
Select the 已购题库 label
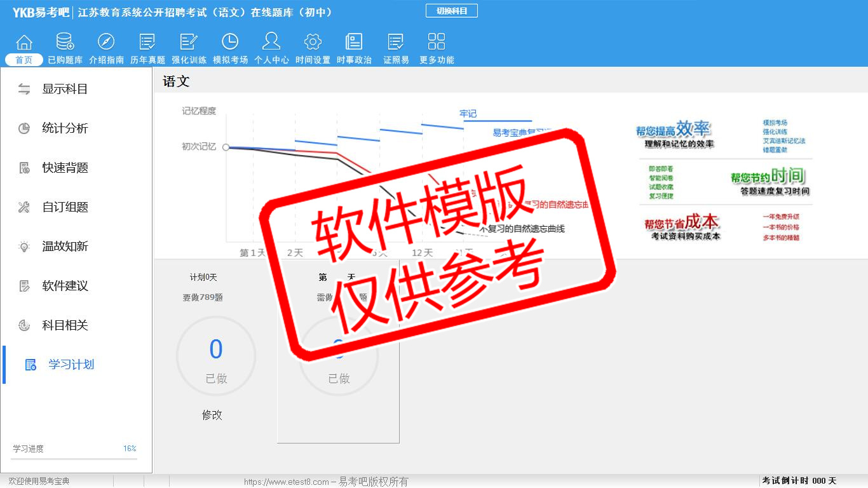click(x=65, y=60)
